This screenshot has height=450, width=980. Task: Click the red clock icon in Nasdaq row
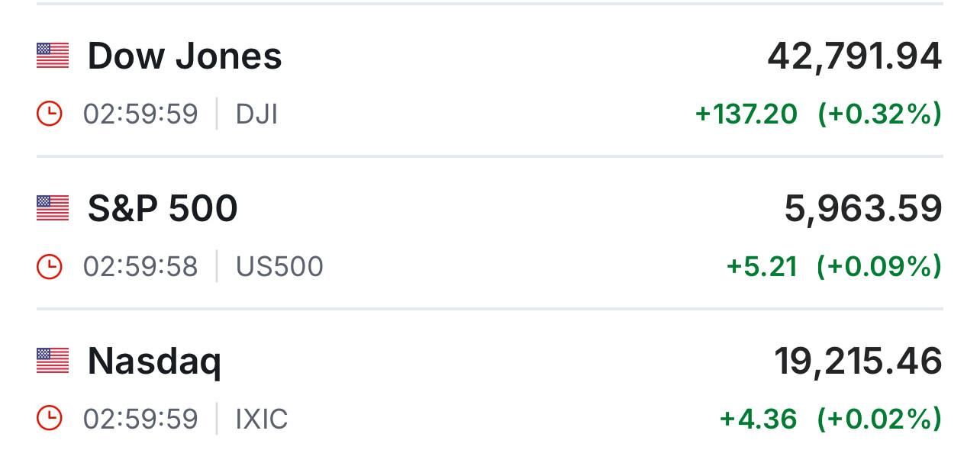pos(50,419)
